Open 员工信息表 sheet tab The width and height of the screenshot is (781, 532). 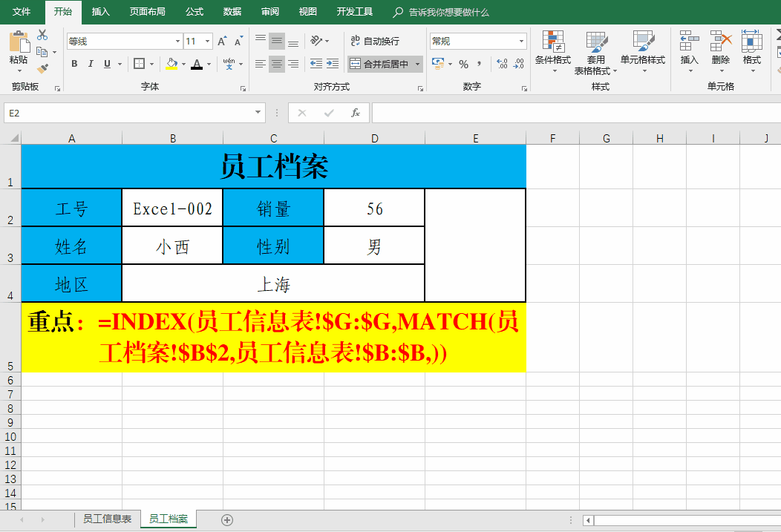pyautogui.click(x=107, y=519)
